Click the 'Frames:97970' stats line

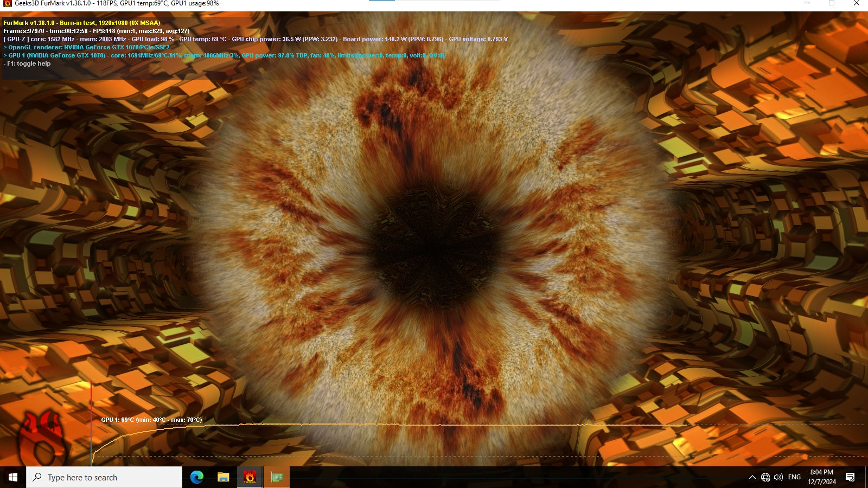coord(97,31)
